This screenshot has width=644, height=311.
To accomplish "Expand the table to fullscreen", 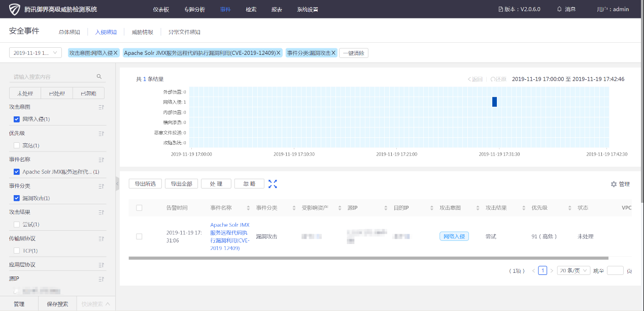I will click(273, 184).
